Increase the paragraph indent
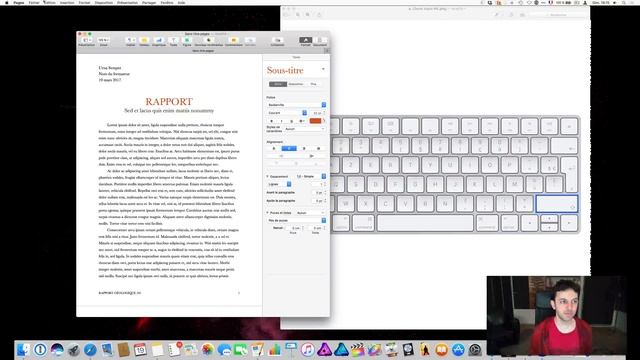 (311, 156)
